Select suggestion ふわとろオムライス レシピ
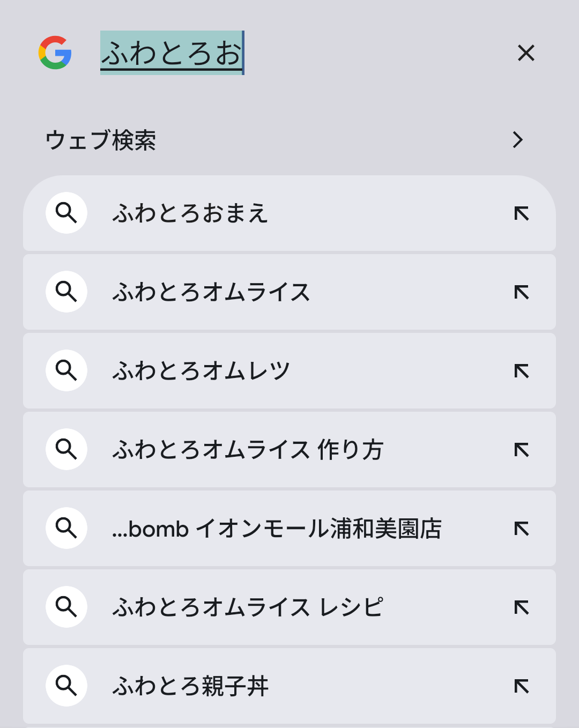579x728 pixels. point(289,607)
